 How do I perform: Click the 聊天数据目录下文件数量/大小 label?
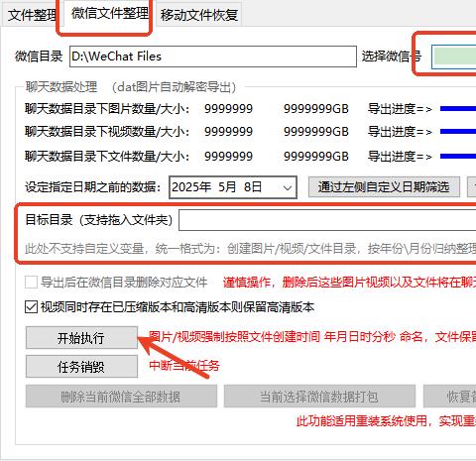(x=107, y=156)
